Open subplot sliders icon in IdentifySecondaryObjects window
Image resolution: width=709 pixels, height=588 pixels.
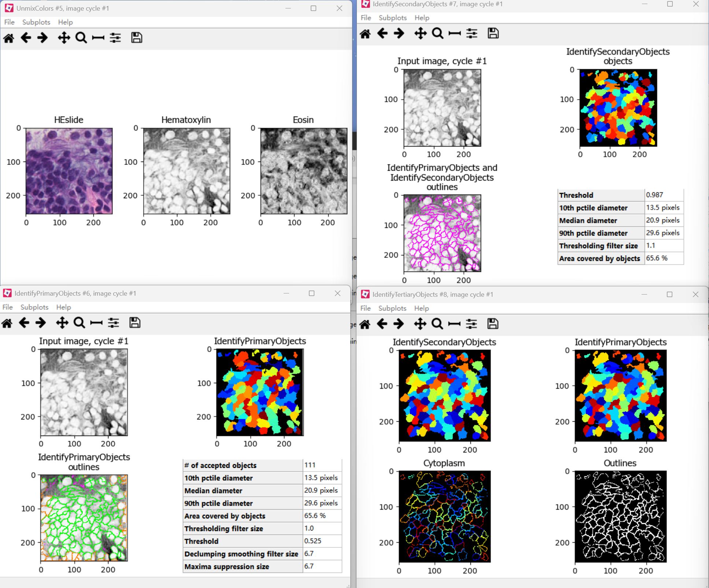pos(472,34)
